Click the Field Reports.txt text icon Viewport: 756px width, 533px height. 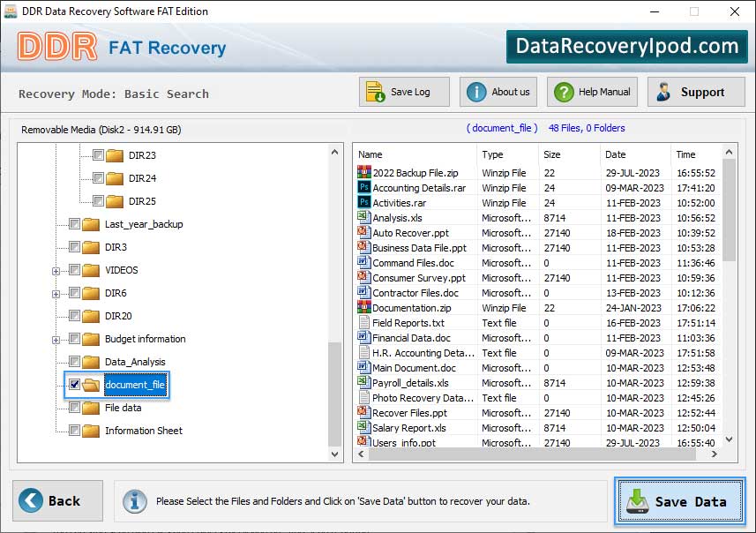[x=364, y=322]
